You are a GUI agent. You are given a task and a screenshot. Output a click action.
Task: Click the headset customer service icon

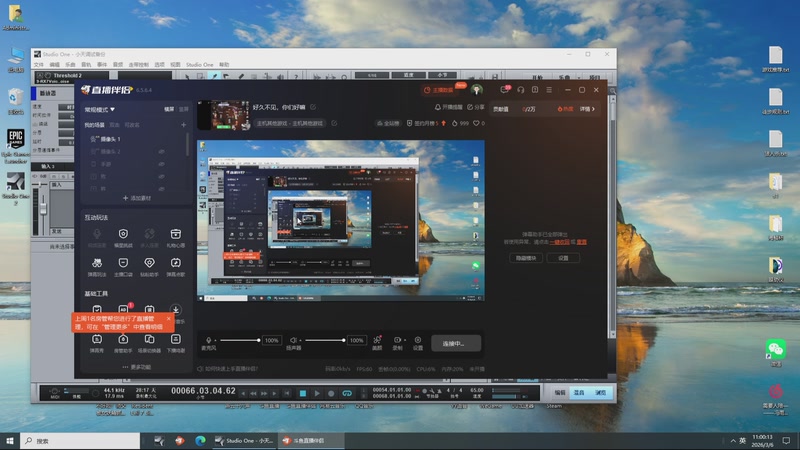pos(520,90)
